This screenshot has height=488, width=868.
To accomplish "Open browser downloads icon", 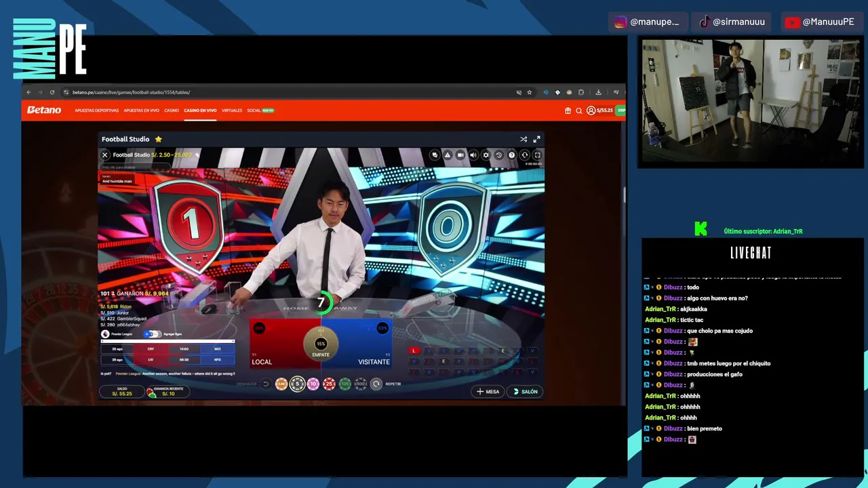I will [598, 92].
